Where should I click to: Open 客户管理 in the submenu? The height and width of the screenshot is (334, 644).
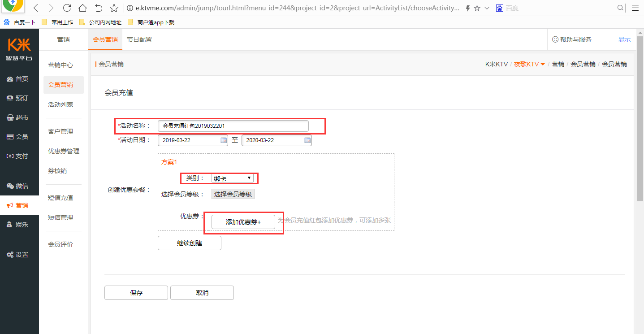[x=61, y=131]
